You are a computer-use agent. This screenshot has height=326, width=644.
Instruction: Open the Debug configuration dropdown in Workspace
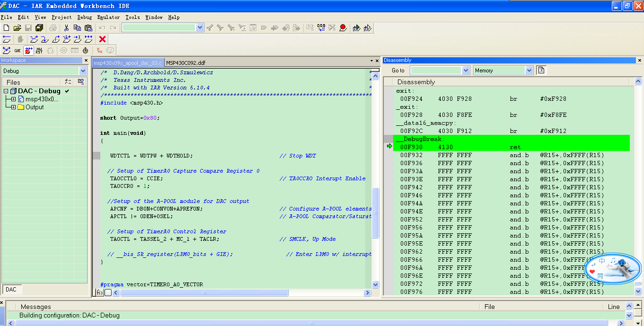click(83, 71)
